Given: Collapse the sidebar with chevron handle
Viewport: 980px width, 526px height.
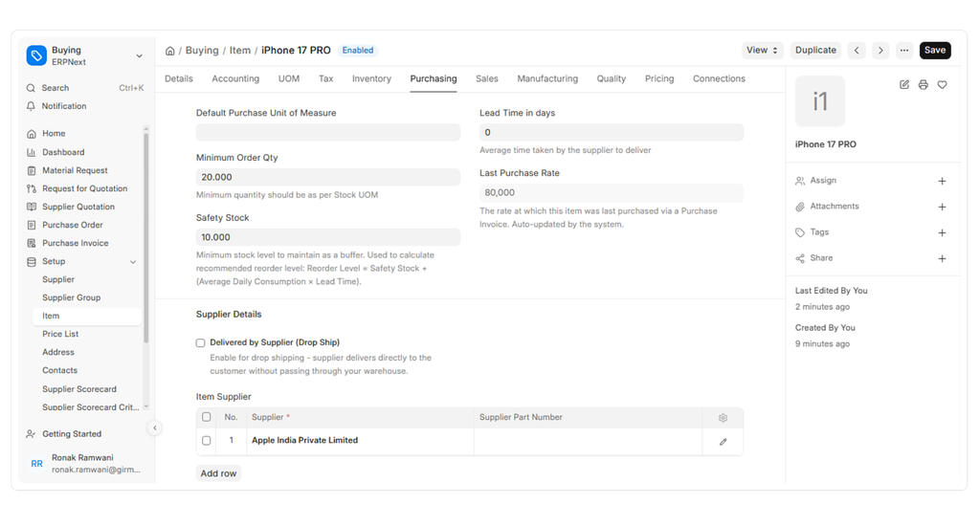Looking at the screenshot, I should point(155,427).
